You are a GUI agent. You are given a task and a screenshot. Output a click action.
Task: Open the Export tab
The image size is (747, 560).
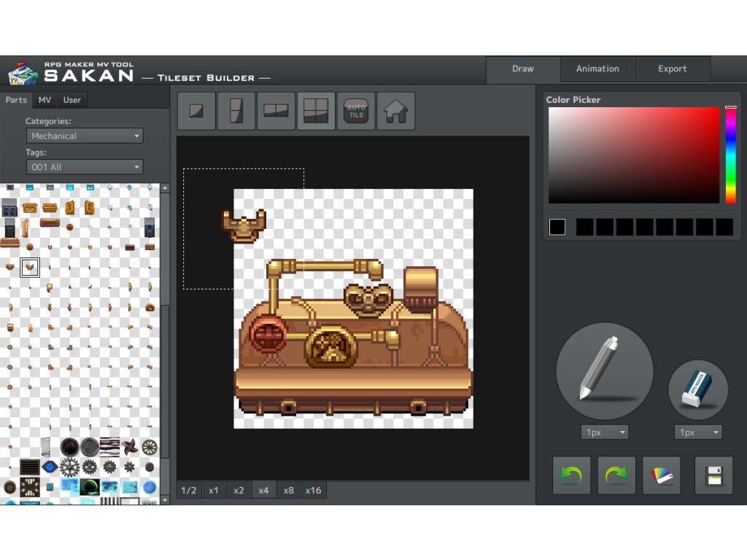672,69
